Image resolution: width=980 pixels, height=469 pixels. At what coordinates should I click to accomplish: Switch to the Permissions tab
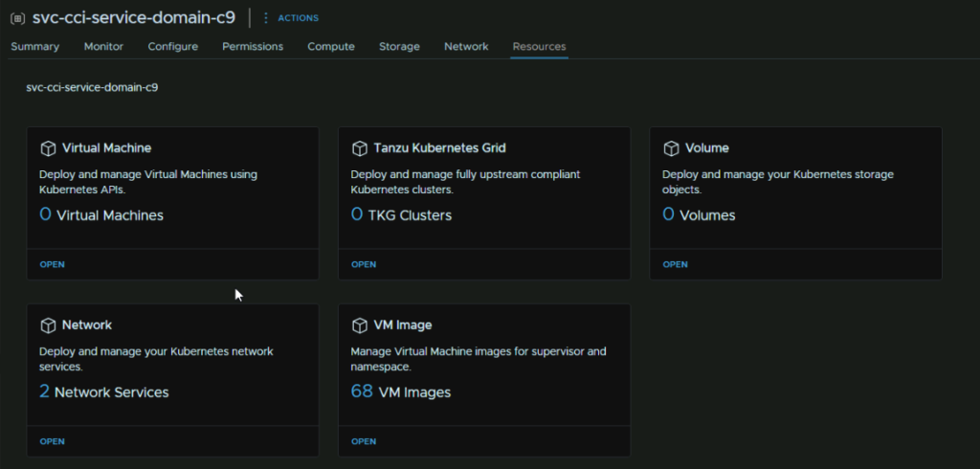coord(253,46)
